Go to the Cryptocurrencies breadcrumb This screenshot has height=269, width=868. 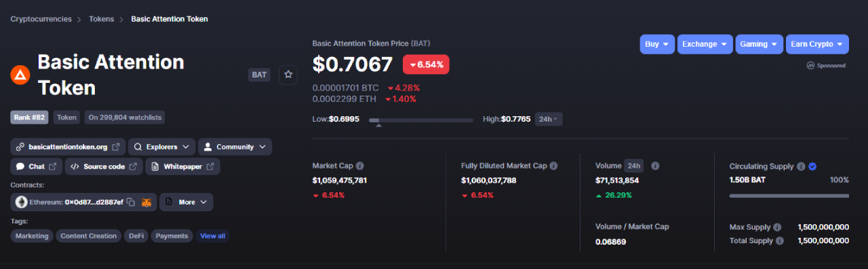pyautogui.click(x=41, y=19)
